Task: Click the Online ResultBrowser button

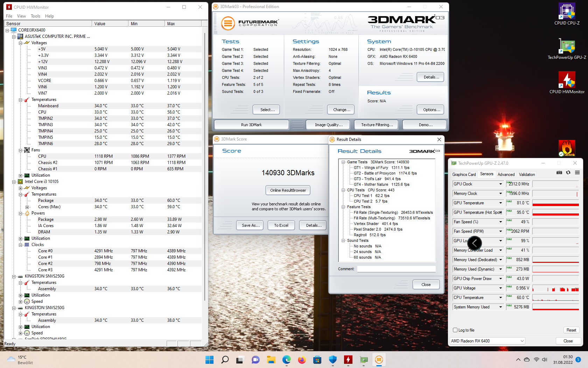Action: click(288, 190)
